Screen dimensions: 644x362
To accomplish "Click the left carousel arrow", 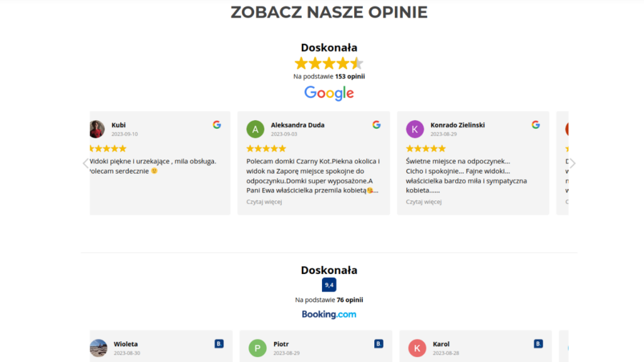I will click(x=86, y=163).
